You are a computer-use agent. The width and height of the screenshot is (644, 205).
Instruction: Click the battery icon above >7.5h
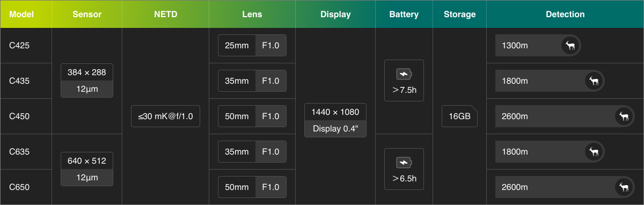pyautogui.click(x=404, y=75)
